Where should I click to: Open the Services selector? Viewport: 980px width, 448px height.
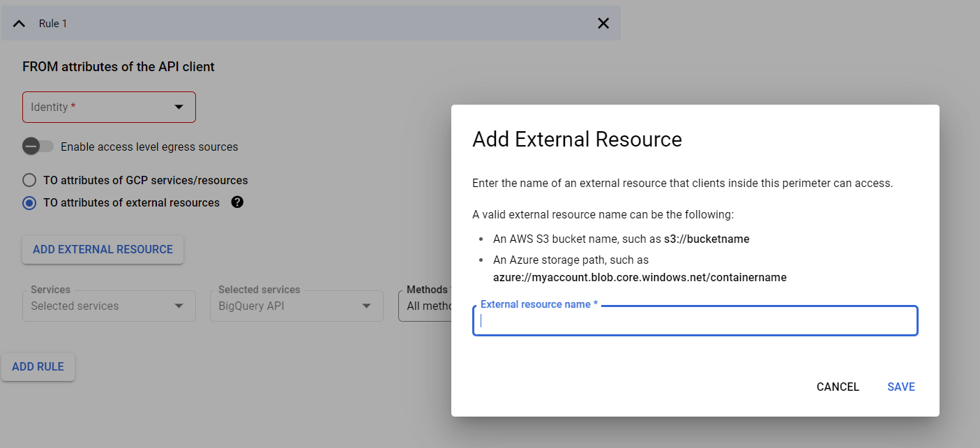[x=109, y=306]
